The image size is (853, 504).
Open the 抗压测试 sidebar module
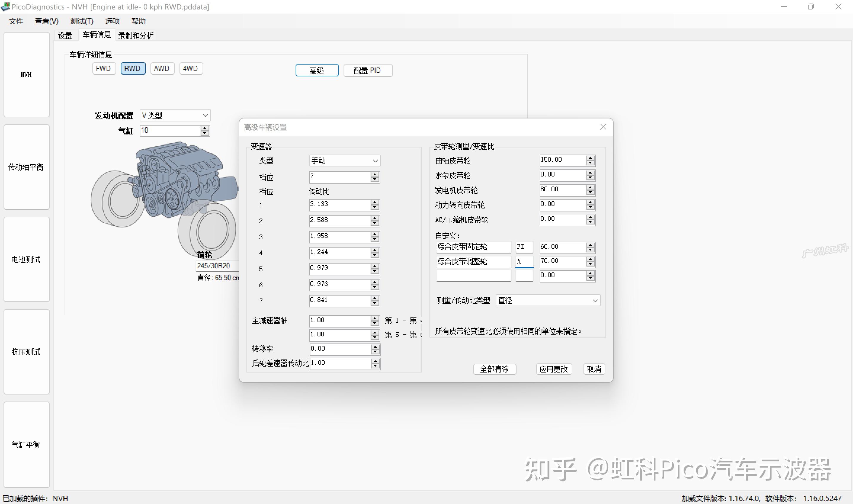tap(26, 352)
